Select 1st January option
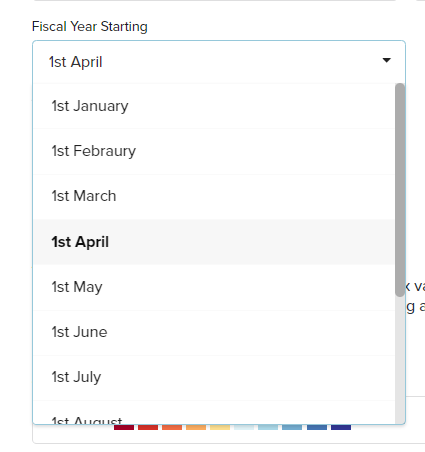This screenshot has width=425, height=452. [214, 106]
